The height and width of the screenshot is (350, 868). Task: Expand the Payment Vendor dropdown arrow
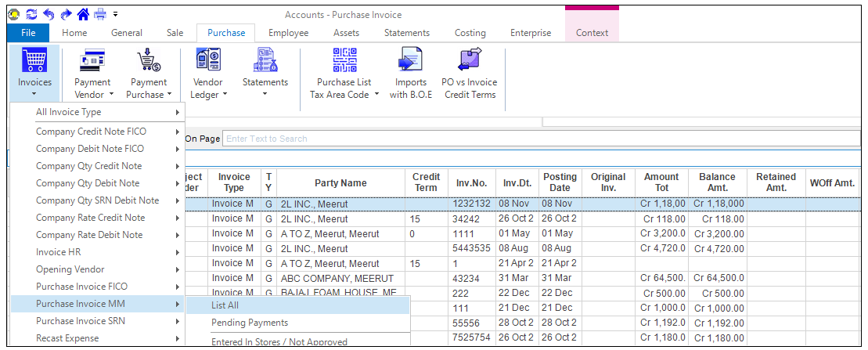(111, 95)
